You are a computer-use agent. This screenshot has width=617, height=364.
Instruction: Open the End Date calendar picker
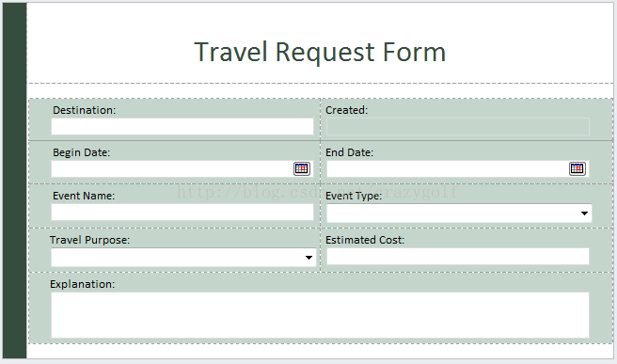(577, 168)
